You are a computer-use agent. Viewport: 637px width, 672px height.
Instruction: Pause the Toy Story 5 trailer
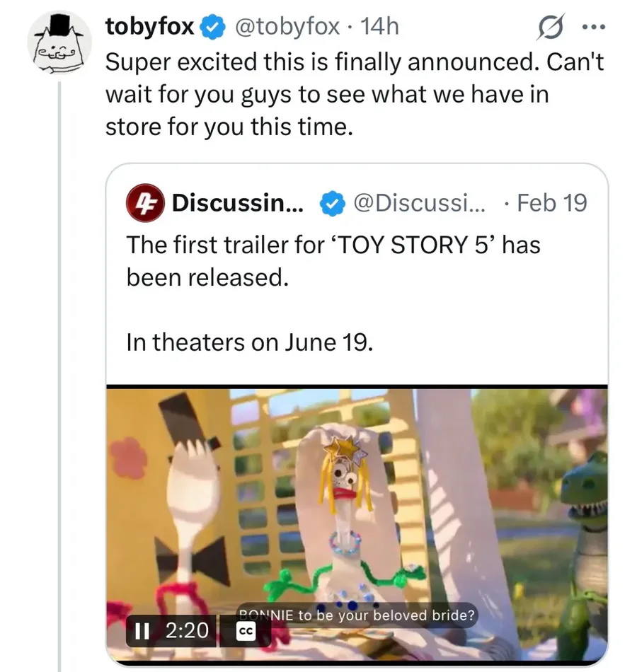[141, 630]
